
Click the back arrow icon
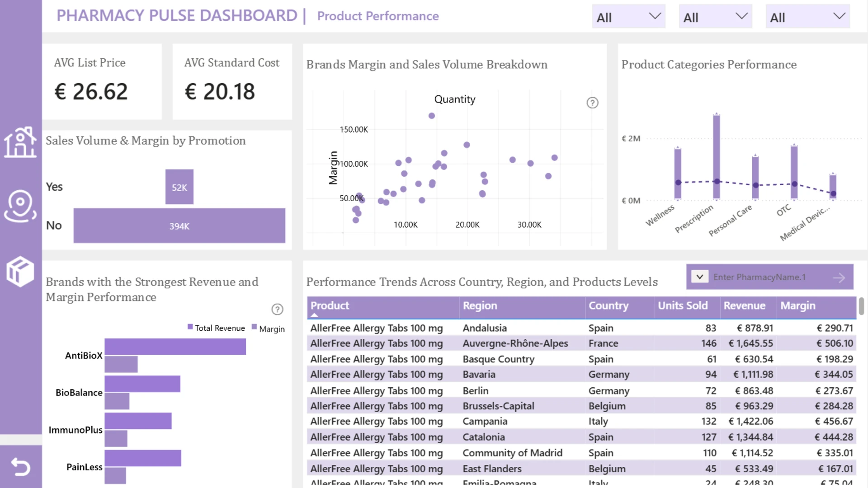20,466
